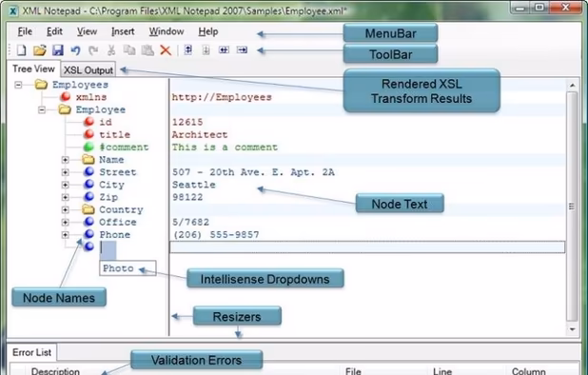Expand the Zip node

(66, 197)
